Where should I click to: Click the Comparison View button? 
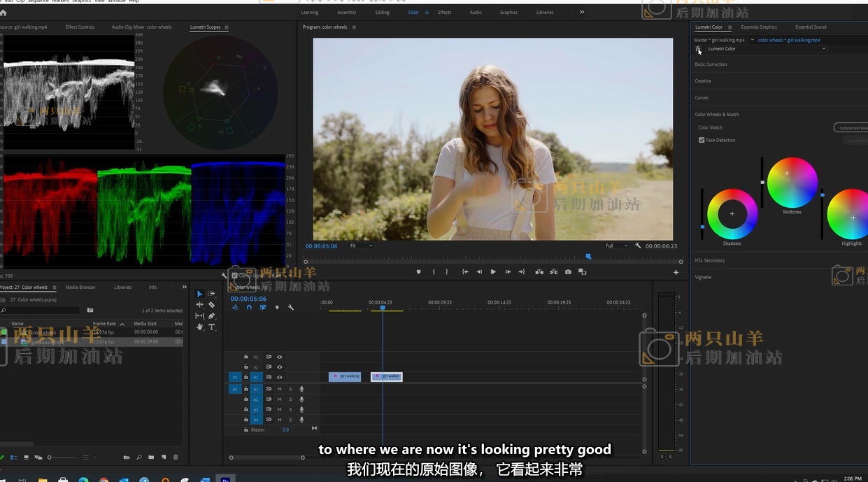point(851,128)
